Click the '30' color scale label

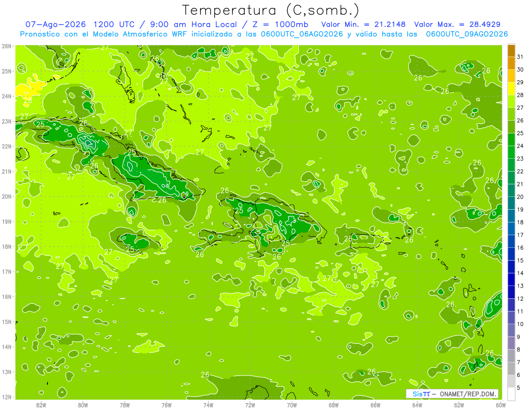click(x=520, y=70)
